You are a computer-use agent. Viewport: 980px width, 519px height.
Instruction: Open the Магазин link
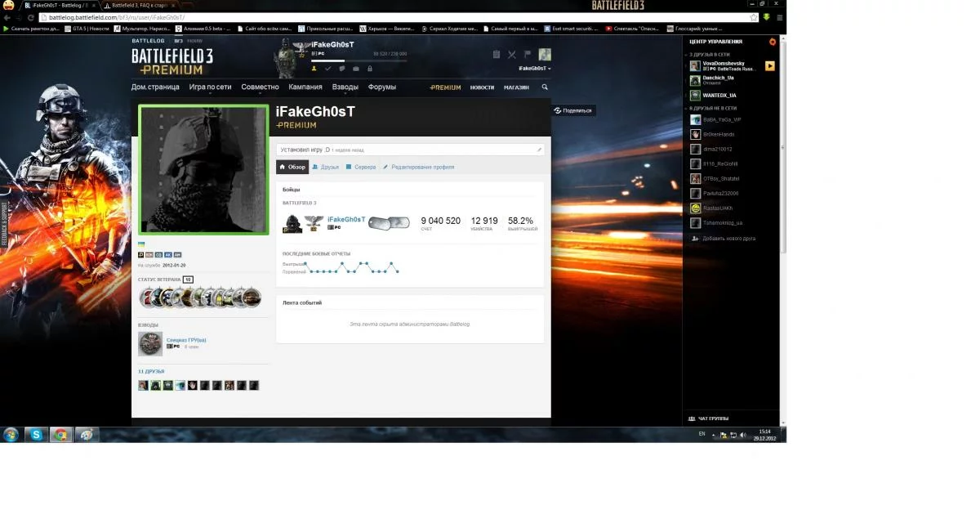coord(516,87)
